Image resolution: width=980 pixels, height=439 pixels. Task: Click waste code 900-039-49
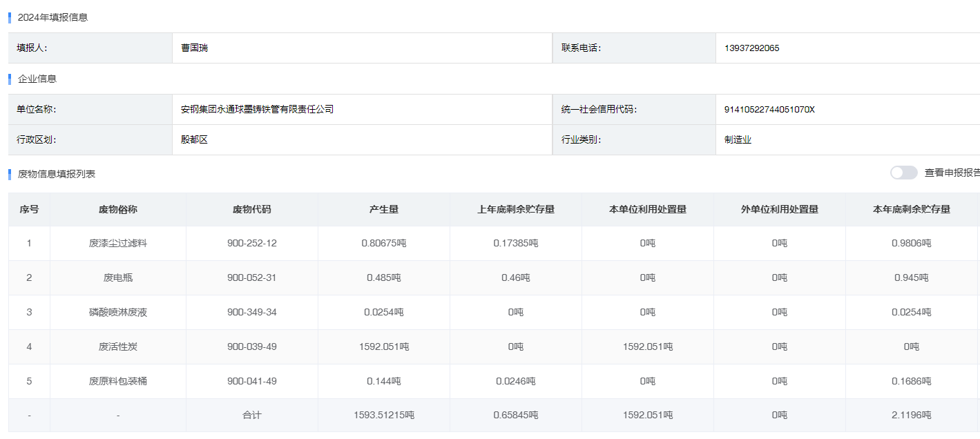251,347
